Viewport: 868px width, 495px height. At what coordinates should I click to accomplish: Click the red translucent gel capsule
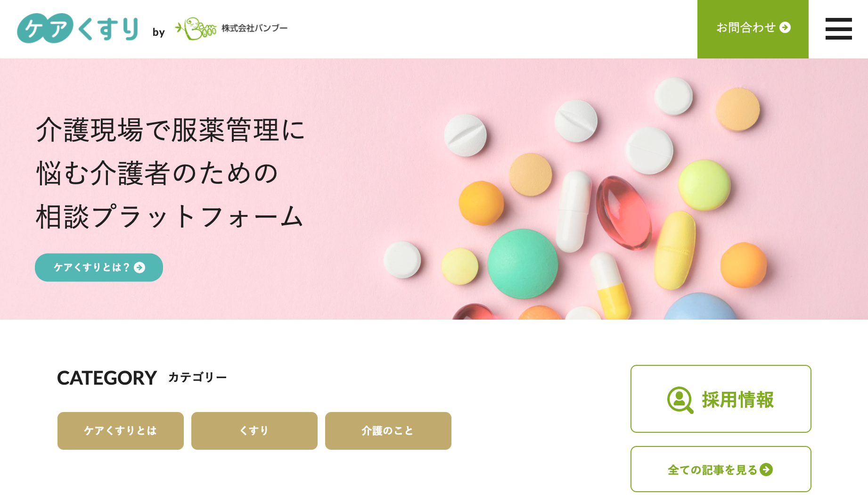(x=623, y=212)
